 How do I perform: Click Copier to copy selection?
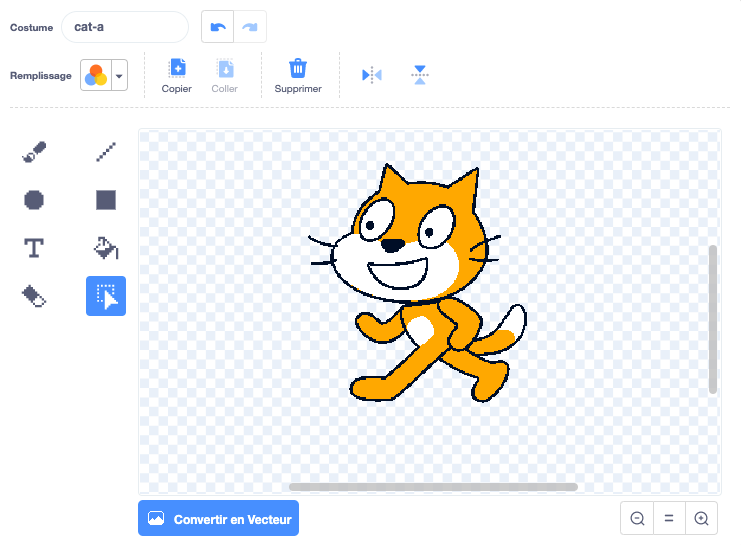click(177, 76)
